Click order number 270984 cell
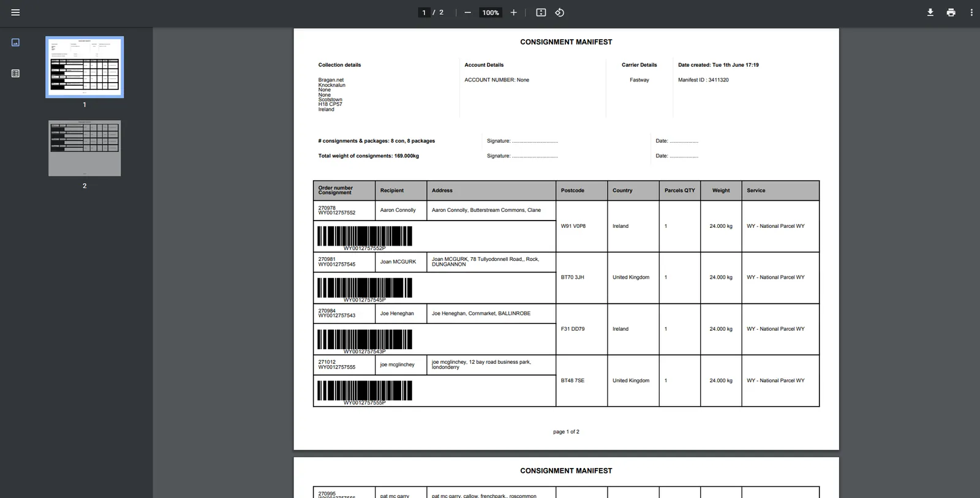 (x=344, y=314)
